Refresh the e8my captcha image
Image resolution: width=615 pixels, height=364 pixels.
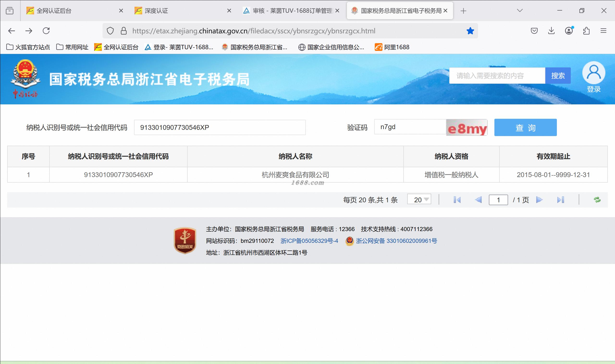tap(467, 128)
